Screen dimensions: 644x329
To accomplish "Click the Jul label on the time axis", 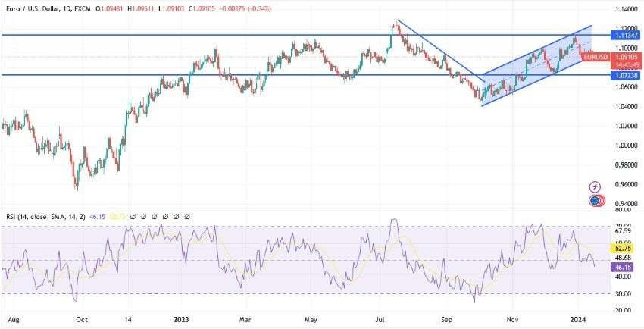I will tap(379, 318).
